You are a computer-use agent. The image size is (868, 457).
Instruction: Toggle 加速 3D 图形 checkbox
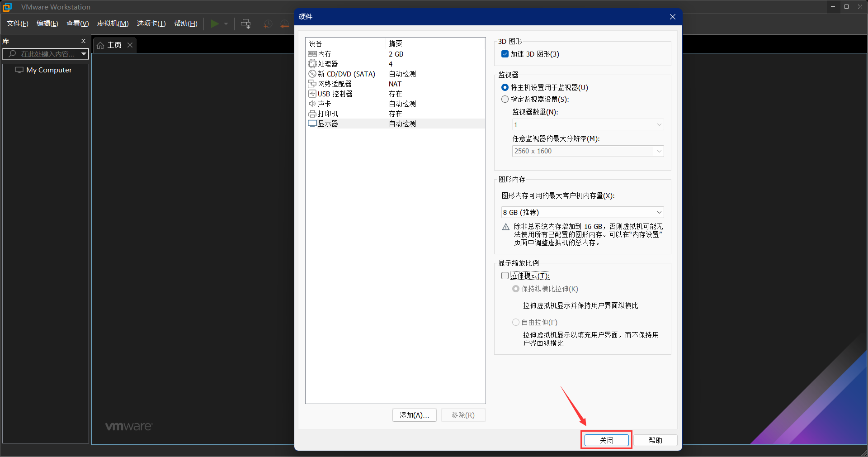pyautogui.click(x=505, y=54)
